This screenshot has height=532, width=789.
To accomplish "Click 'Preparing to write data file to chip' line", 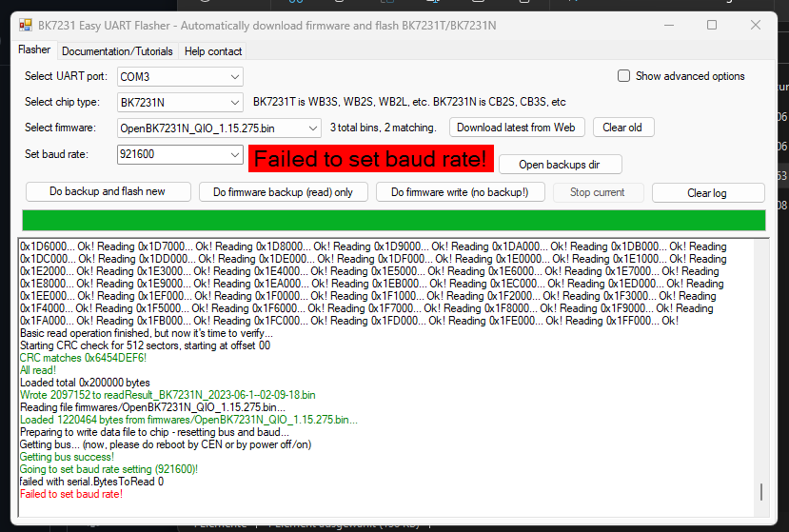I will (154, 432).
